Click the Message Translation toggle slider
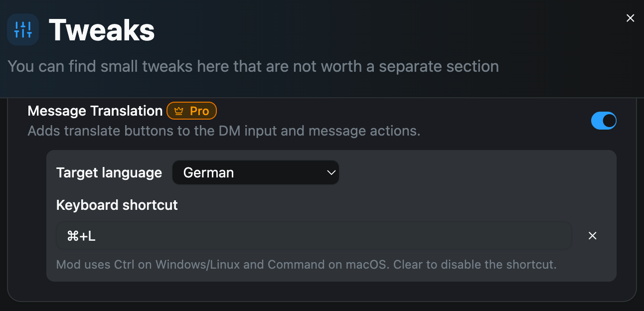This screenshot has height=311, width=644. 604,121
